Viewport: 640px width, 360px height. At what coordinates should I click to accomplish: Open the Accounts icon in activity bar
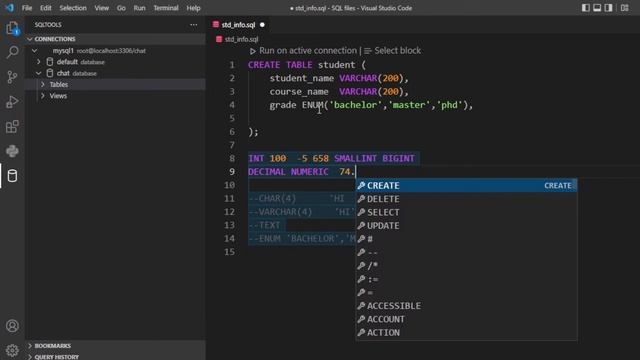tap(12, 326)
